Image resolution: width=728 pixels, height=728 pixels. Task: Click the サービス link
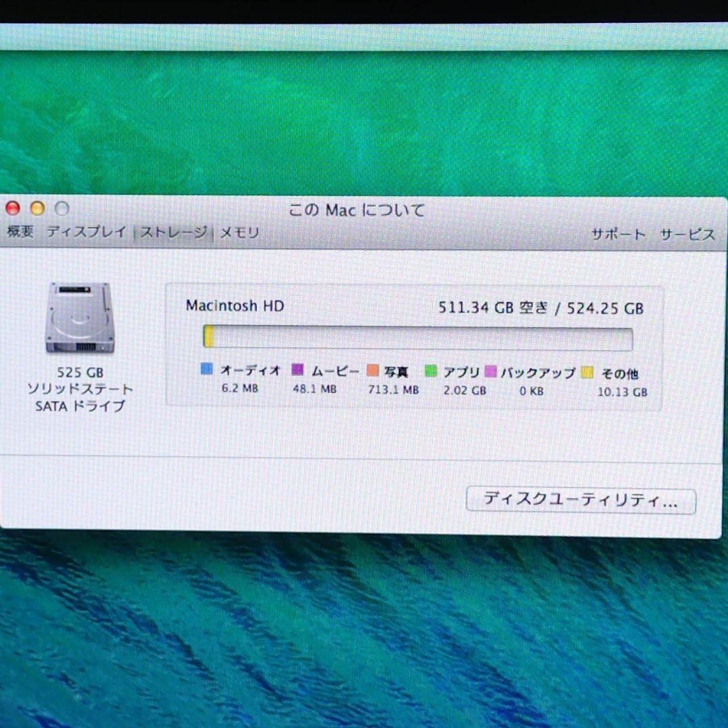point(688,235)
